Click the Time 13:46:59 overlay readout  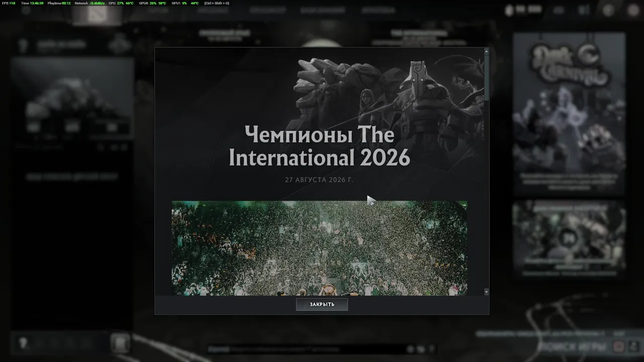click(32, 3)
